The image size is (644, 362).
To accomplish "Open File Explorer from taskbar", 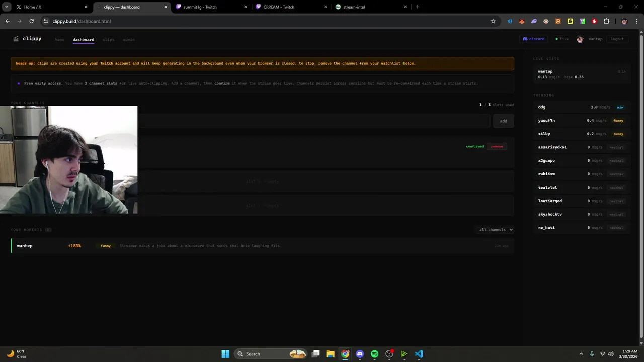I will (330, 354).
